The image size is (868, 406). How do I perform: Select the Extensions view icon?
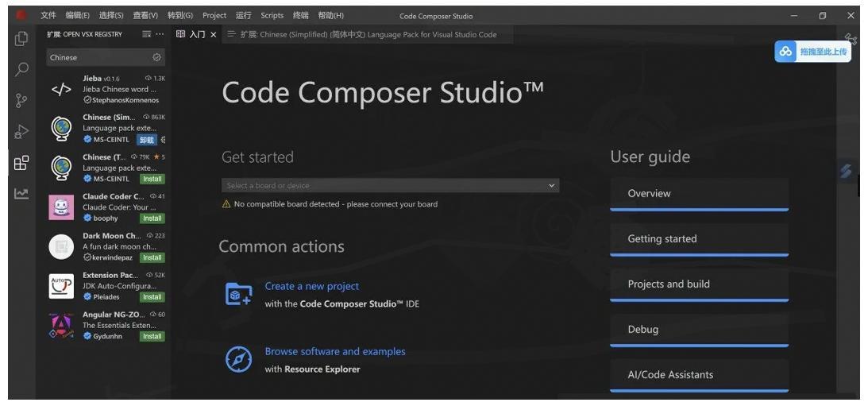[x=21, y=163]
